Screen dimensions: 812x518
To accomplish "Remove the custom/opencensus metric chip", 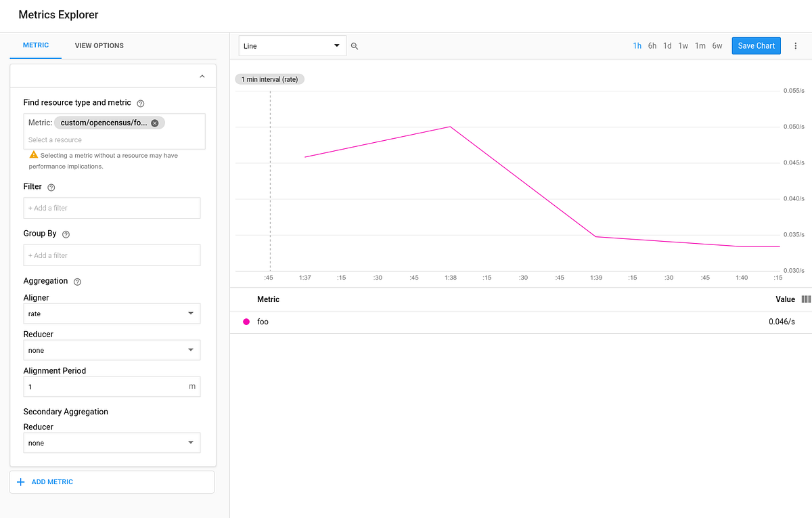I will point(154,123).
